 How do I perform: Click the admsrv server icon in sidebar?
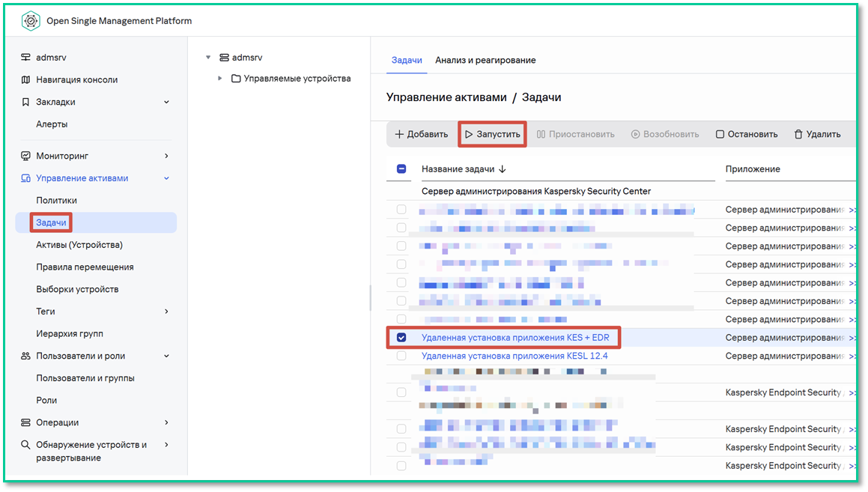coord(25,57)
